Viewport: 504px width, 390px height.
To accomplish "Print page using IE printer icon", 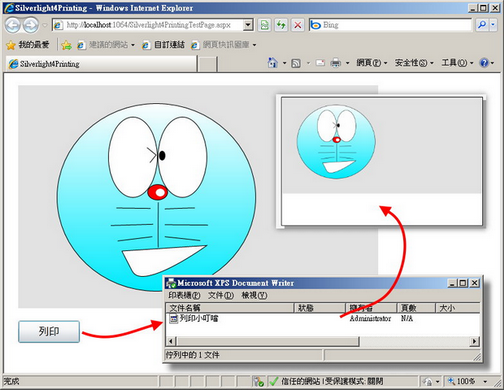I will (x=336, y=63).
